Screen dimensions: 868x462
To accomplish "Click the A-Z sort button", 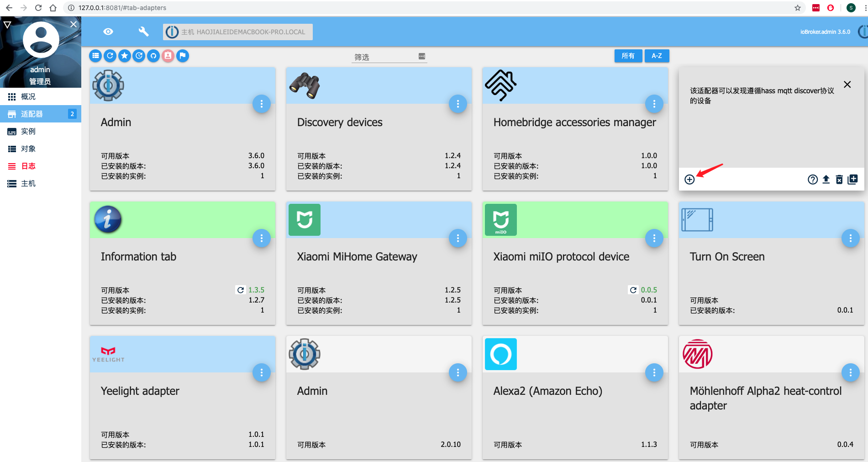I will point(657,56).
